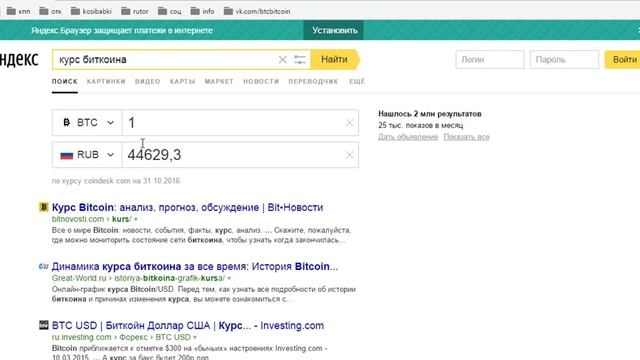Switch to the Поиск tab

(x=64, y=81)
